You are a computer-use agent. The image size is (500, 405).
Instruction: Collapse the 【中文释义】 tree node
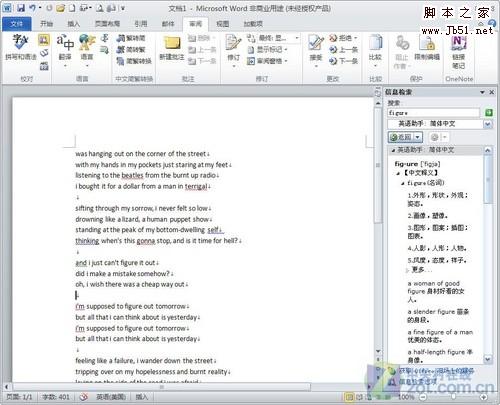coord(398,173)
